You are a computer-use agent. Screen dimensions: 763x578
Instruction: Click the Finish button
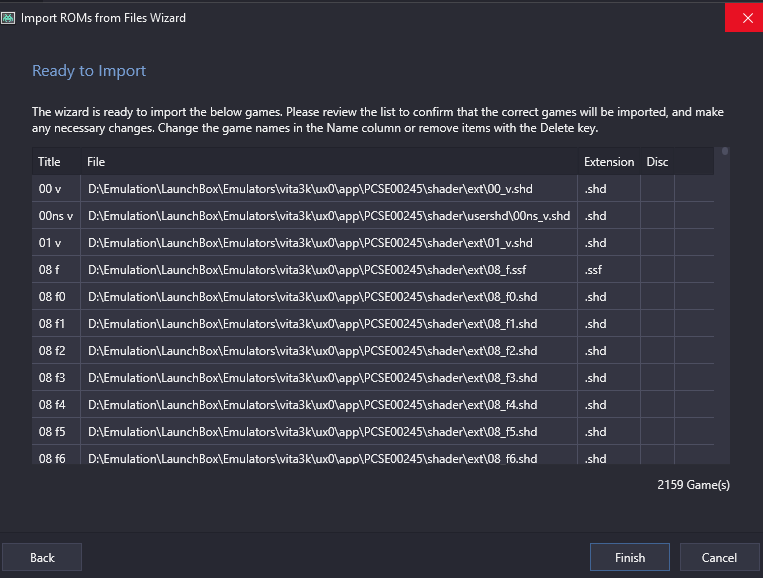pyautogui.click(x=630, y=557)
